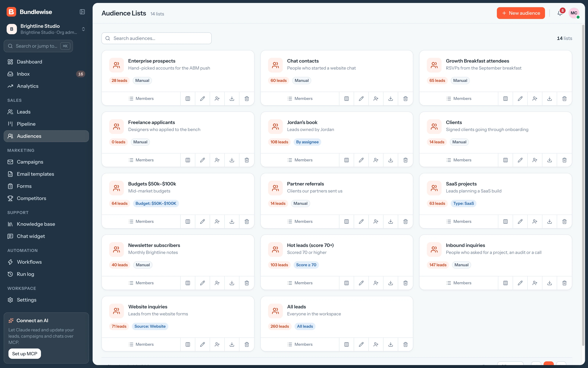Click Set up MCP button
This screenshot has width=588, height=368.
point(25,354)
